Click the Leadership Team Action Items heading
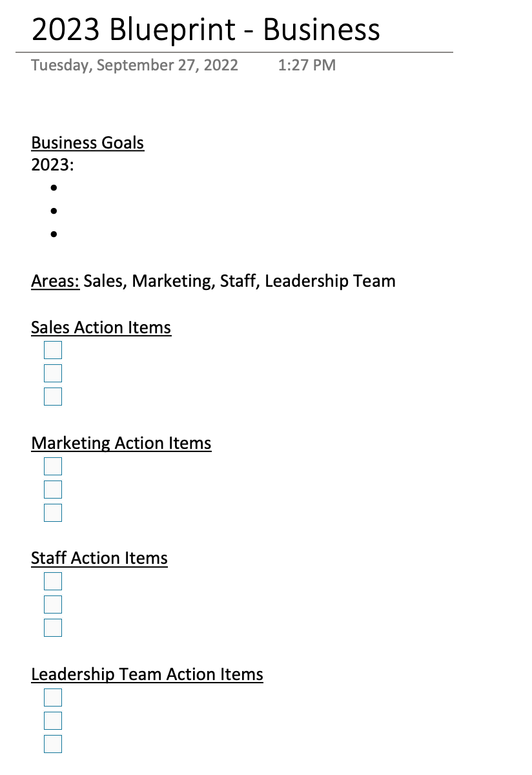 tap(147, 674)
